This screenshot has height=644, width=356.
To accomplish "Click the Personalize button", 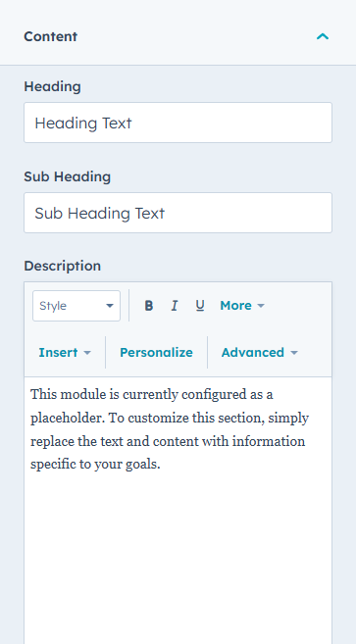I will point(156,353).
